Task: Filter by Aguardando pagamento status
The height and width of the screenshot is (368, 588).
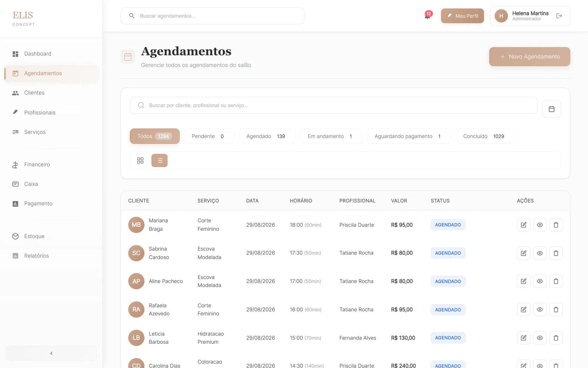Action: point(409,136)
